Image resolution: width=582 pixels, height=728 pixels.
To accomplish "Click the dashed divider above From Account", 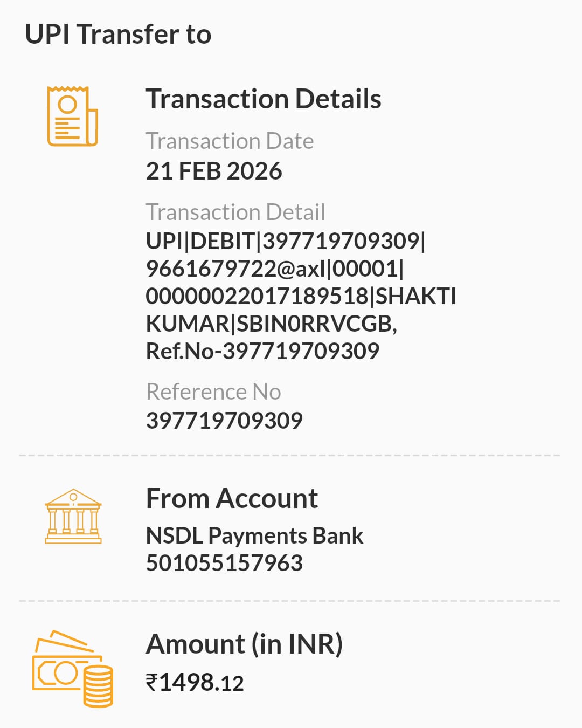I will [290, 456].
